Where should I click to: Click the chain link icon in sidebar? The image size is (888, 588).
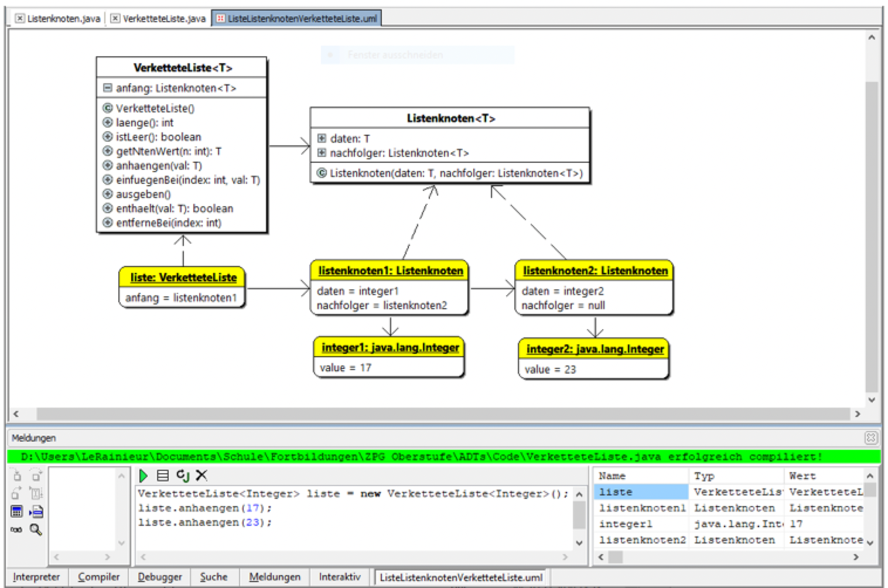pos(15,531)
